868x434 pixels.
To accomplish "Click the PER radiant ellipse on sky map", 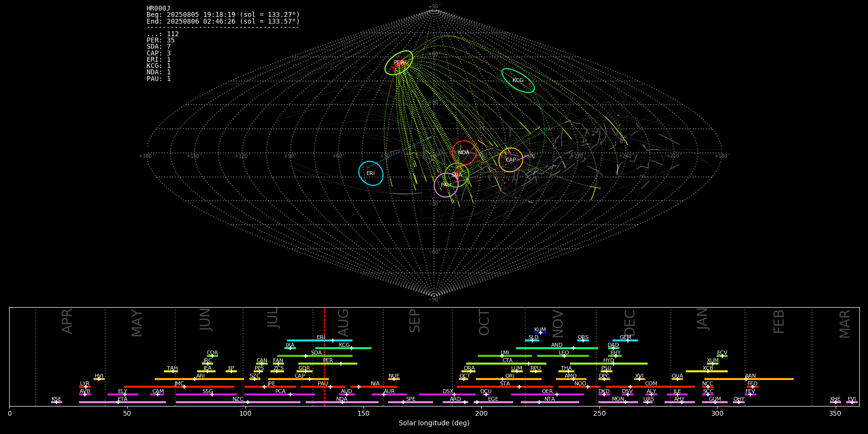I will pos(399,63).
